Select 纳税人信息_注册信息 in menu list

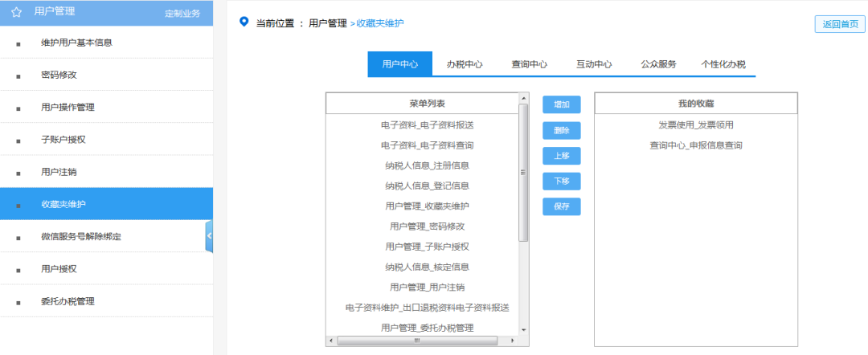click(428, 165)
